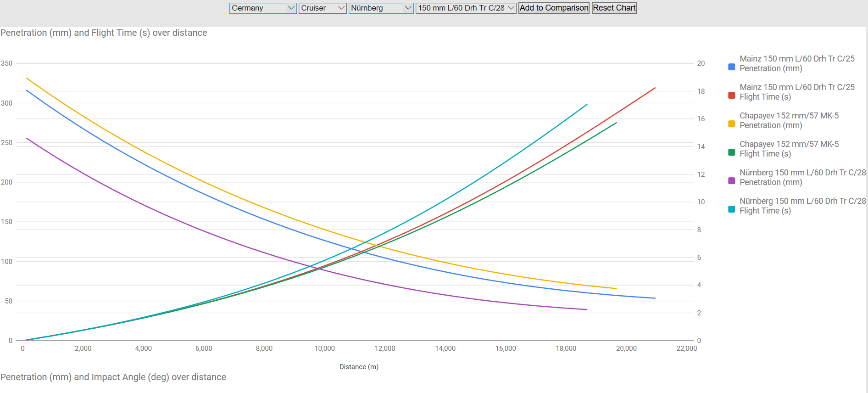Select legend text Chapayev 152 mm/57 MK-5 Penetration
Screen dimensions: 868x393
point(789,120)
